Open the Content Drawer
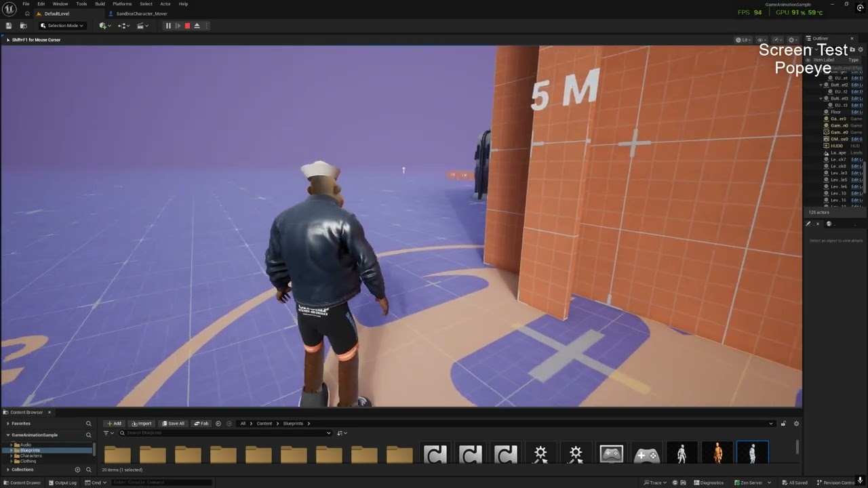The image size is (868, 488). click(x=22, y=483)
